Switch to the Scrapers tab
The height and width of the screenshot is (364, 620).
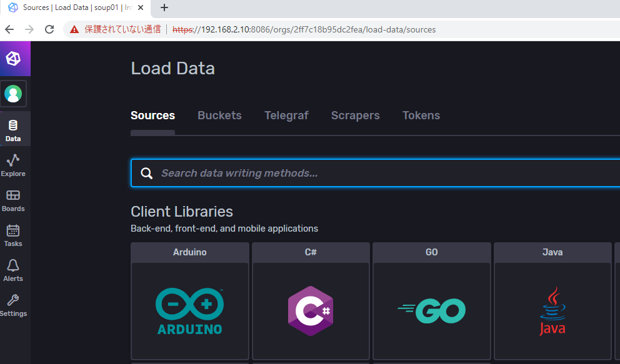click(355, 116)
